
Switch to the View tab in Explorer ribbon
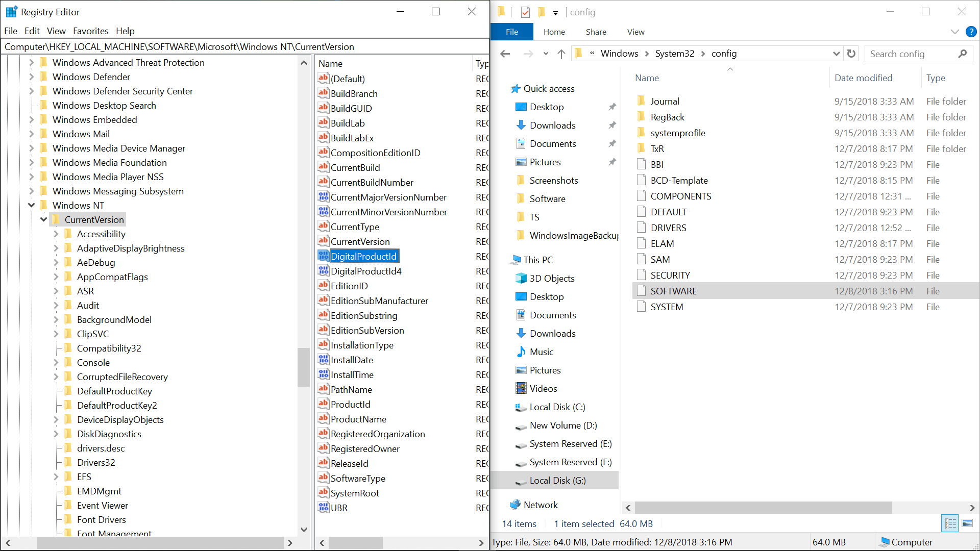(635, 32)
